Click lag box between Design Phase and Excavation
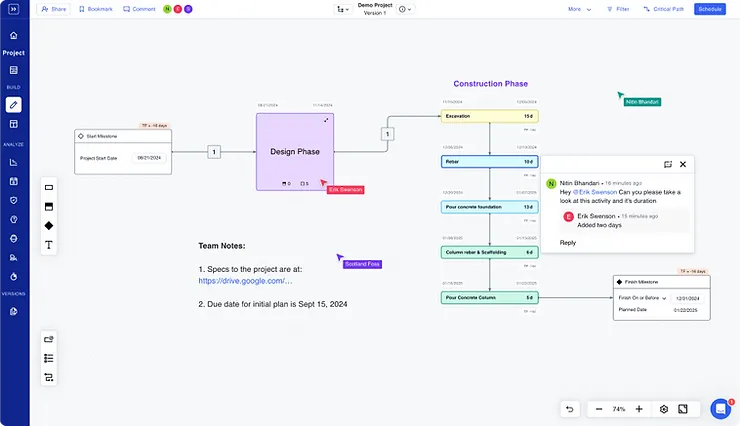The height and width of the screenshot is (426, 740). point(387,134)
